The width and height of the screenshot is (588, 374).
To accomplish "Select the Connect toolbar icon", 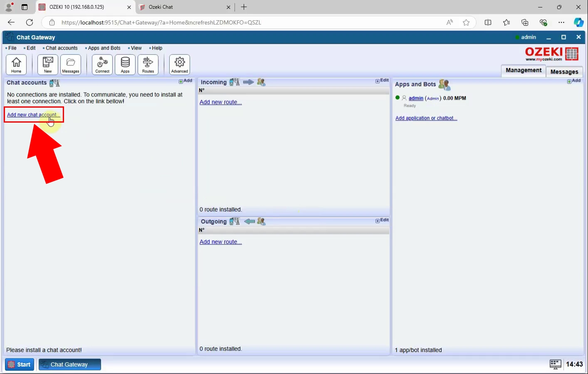I will tap(102, 65).
